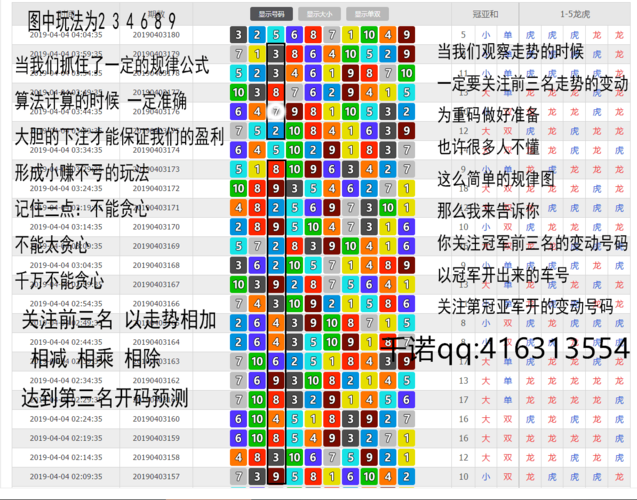The width and height of the screenshot is (637, 500).
Task: Click draw time 2019-04-04 02:54:35
Action: [x=66, y=303]
